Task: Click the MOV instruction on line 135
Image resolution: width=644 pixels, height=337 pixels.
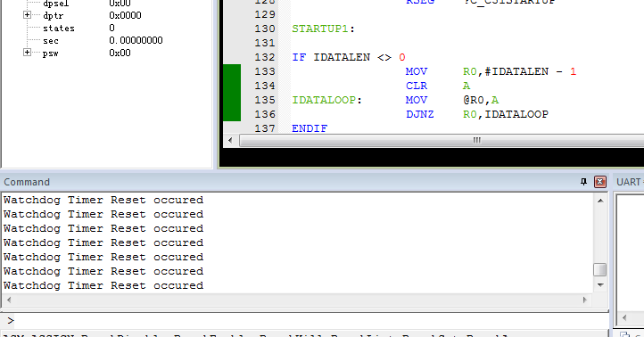Action: coord(417,100)
